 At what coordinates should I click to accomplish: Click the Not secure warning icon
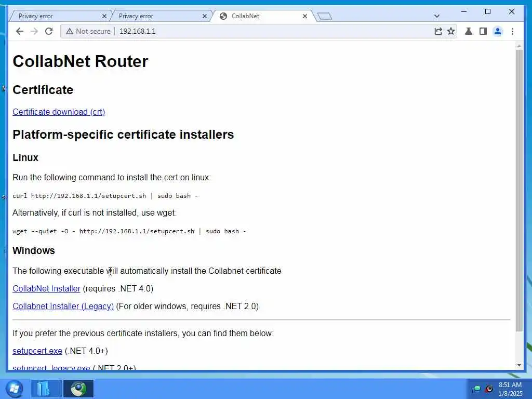coord(70,31)
